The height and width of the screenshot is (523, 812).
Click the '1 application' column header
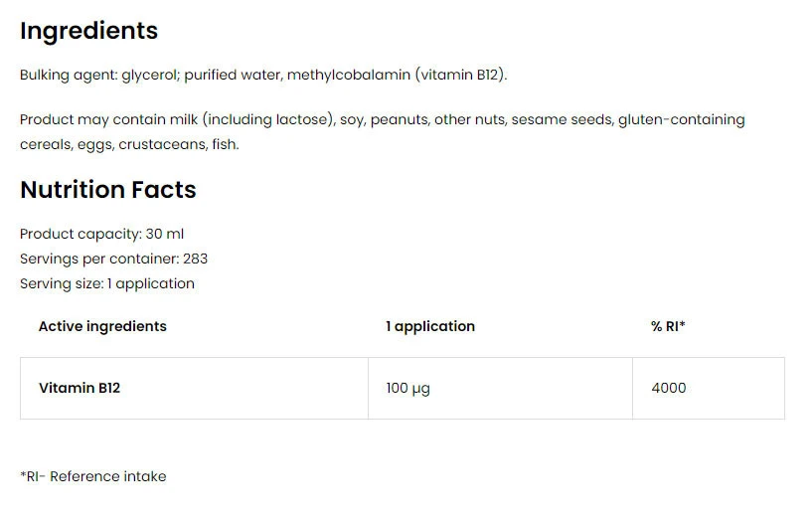[x=430, y=326]
